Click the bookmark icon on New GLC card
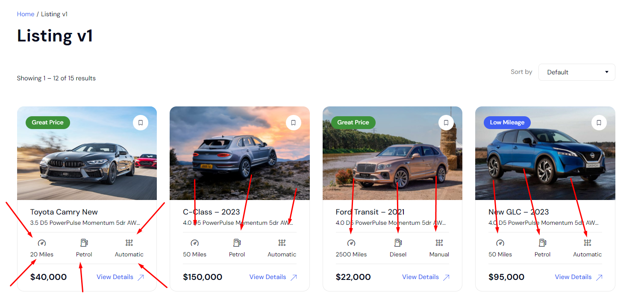The width and height of the screenshot is (644, 300). point(599,123)
